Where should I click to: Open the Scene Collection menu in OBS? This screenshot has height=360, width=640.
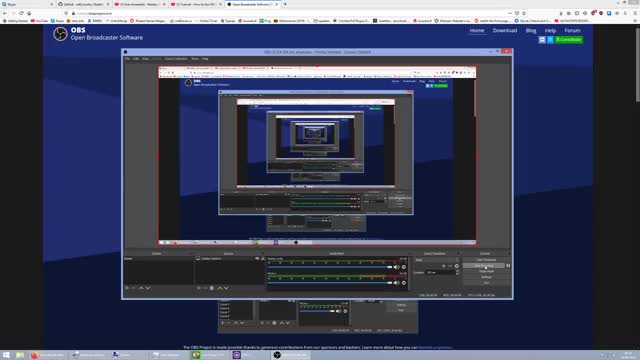(x=176, y=59)
